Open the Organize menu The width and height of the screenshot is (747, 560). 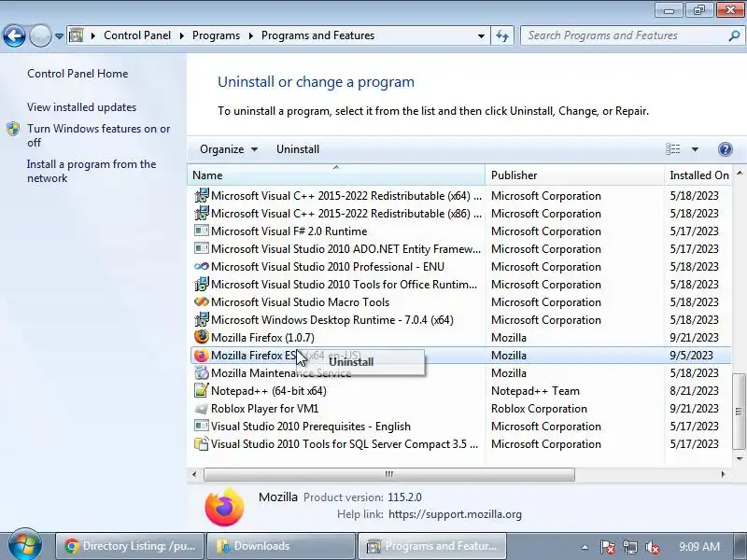click(229, 149)
